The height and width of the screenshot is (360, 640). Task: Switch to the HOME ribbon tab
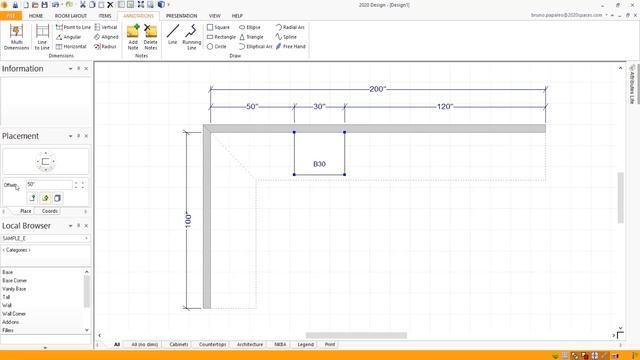pos(36,16)
